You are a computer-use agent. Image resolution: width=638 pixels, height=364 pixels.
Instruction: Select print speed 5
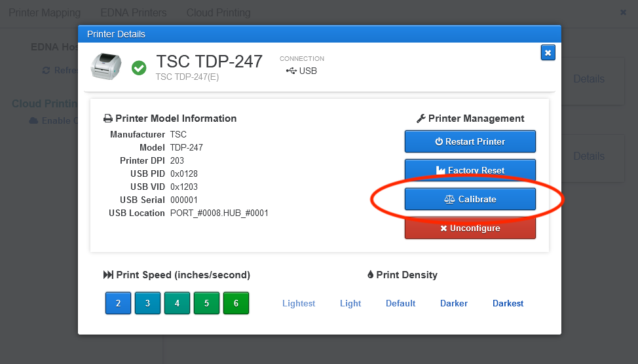[x=206, y=303]
